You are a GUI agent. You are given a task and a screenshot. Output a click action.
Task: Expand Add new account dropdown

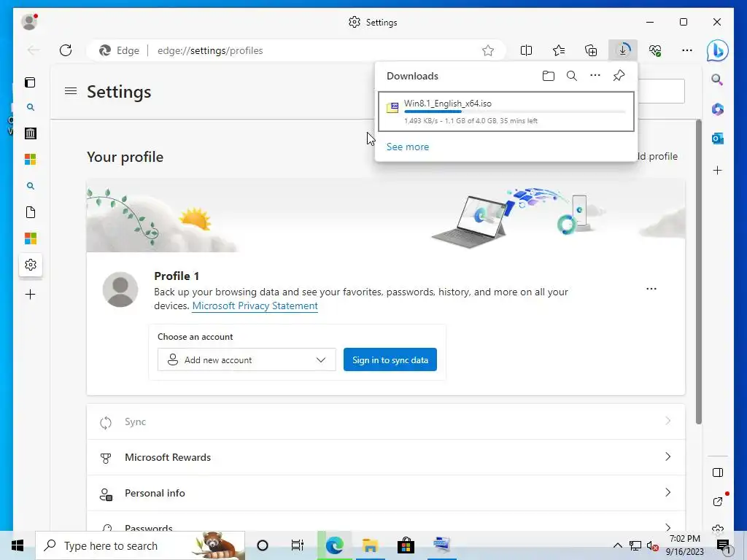coord(247,359)
